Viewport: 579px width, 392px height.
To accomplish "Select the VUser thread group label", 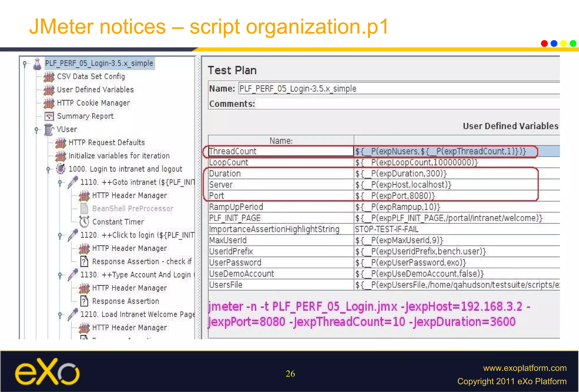I will click(67, 130).
